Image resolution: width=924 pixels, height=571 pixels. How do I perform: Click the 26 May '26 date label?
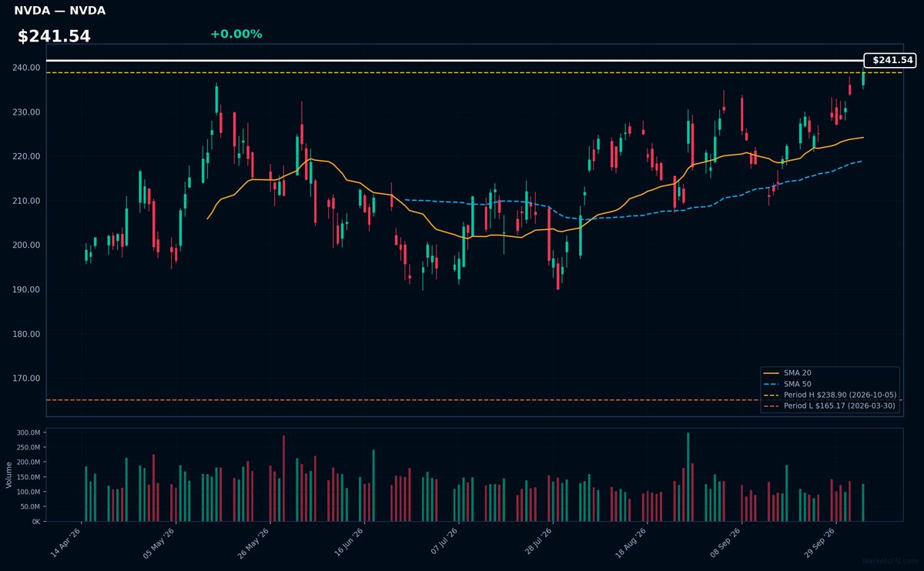tap(253, 544)
